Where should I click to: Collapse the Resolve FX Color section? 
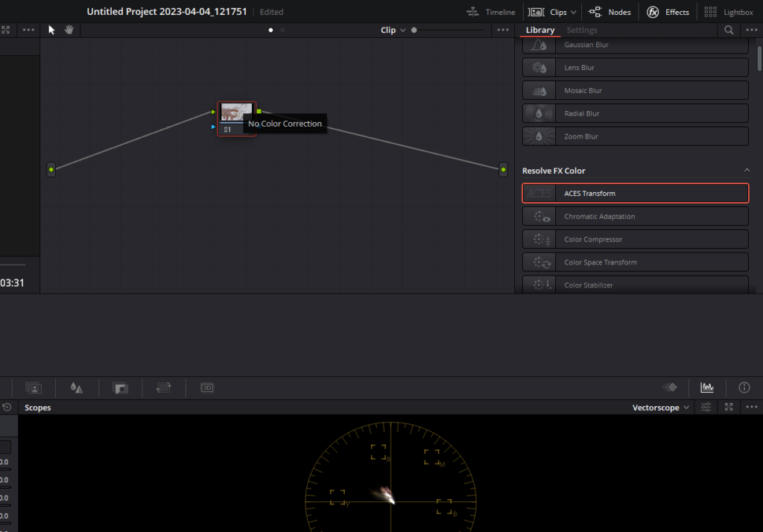coord(747,171)
